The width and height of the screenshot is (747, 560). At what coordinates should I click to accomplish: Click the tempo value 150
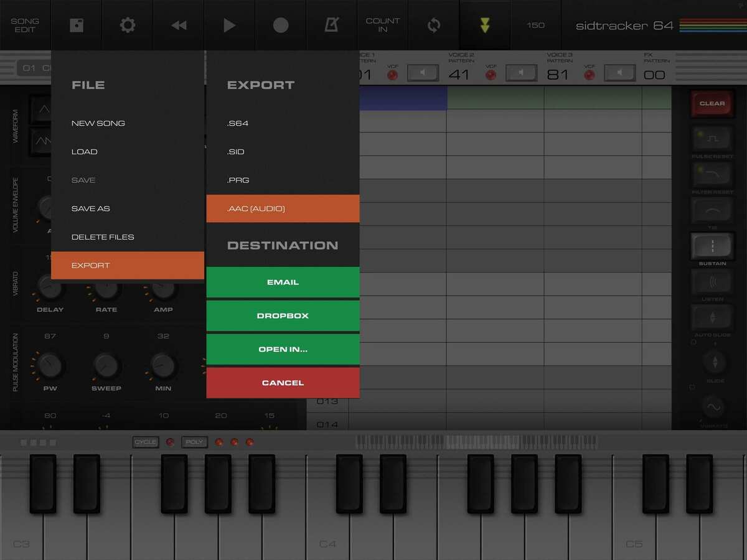pos(535,26)
